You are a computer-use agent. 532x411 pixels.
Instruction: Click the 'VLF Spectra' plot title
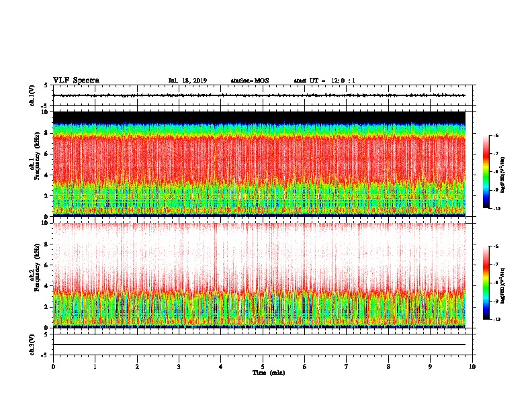tap(76, 81)
